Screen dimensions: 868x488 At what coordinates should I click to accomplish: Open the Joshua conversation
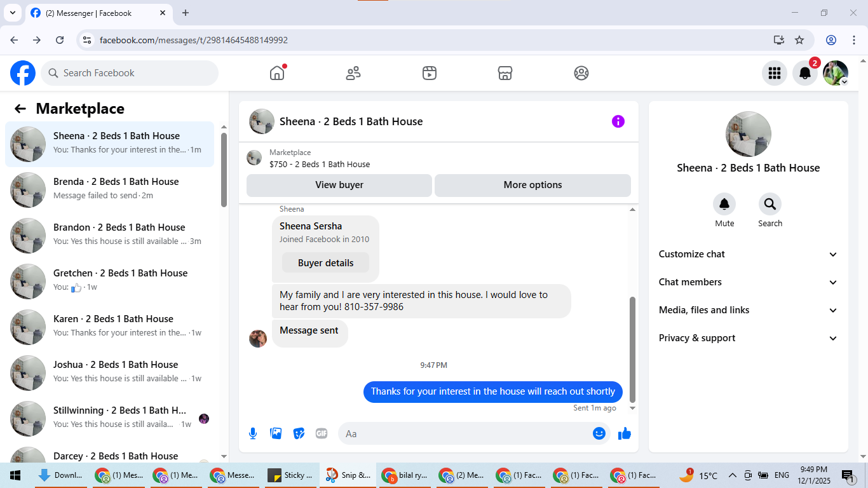click(x=110, y=373)
